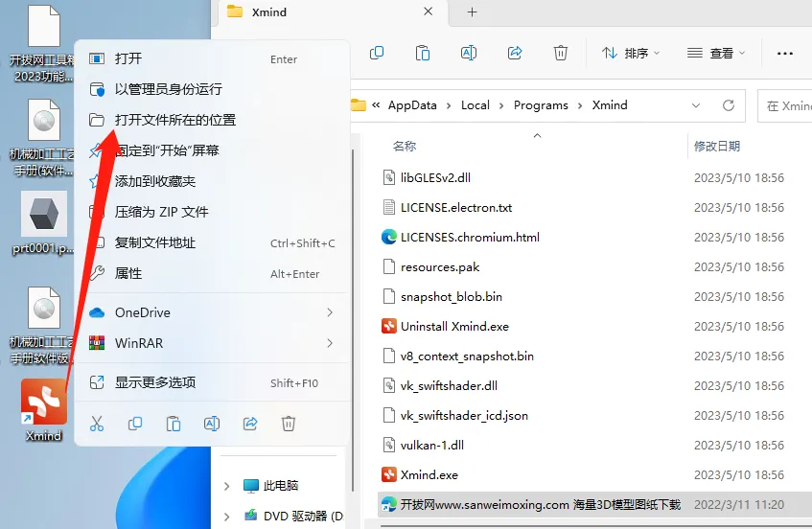Select the libGLESv2.dll file icon

coord(389,177)
